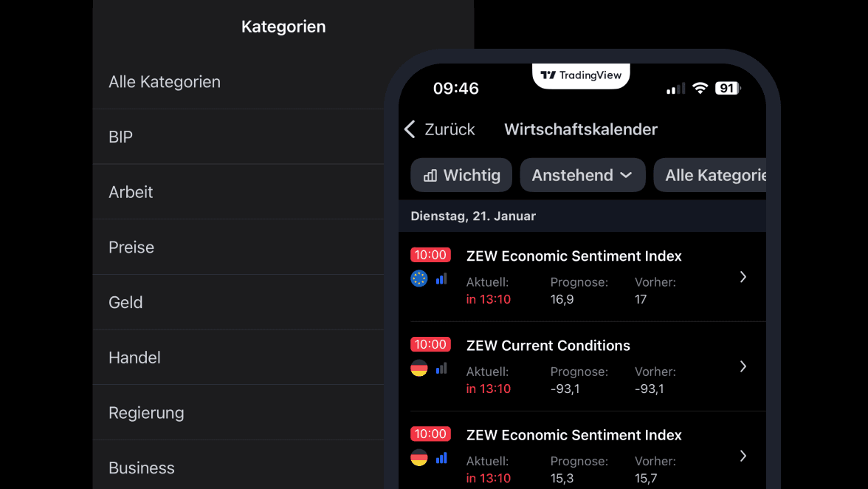Viewport: 868px width, 489px height.
Task: Choose Preise in the category menu
Action: [x=131, y=247]
